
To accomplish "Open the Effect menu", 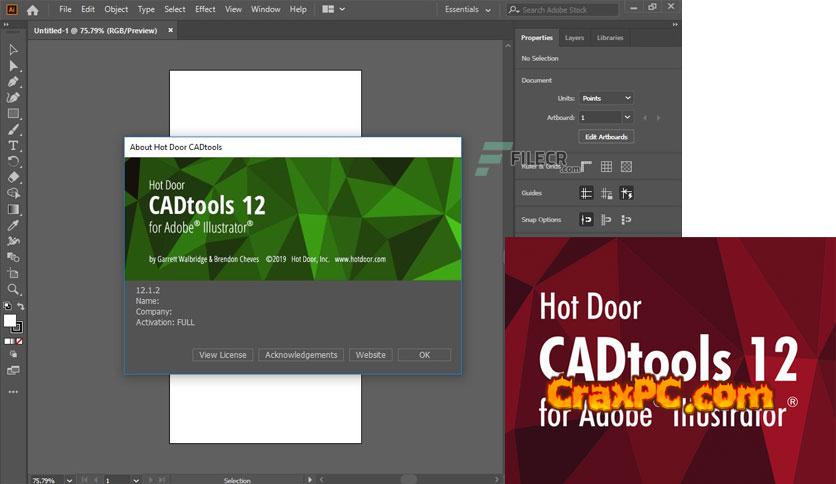I will coord(205,9).
